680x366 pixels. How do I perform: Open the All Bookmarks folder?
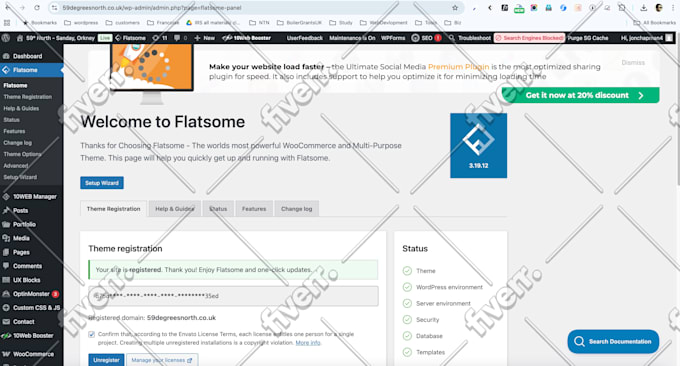pos(654,23)
